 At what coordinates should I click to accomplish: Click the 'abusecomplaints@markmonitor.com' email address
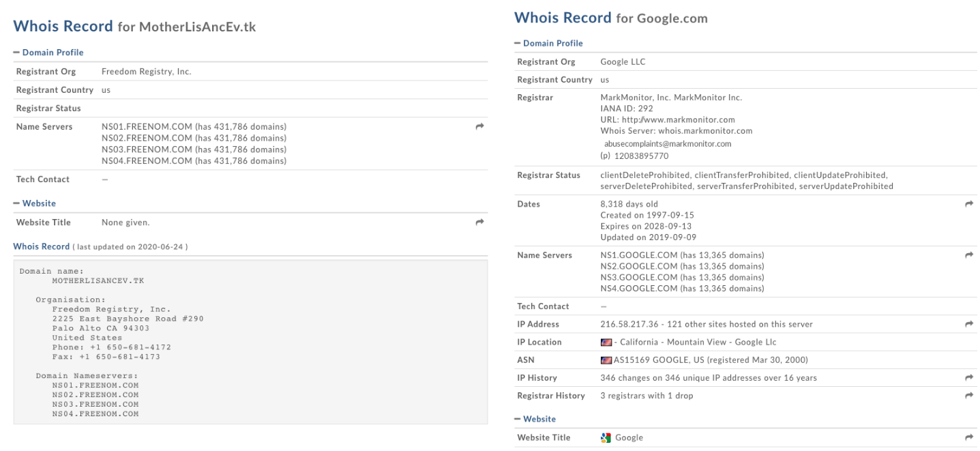point(668,144)
